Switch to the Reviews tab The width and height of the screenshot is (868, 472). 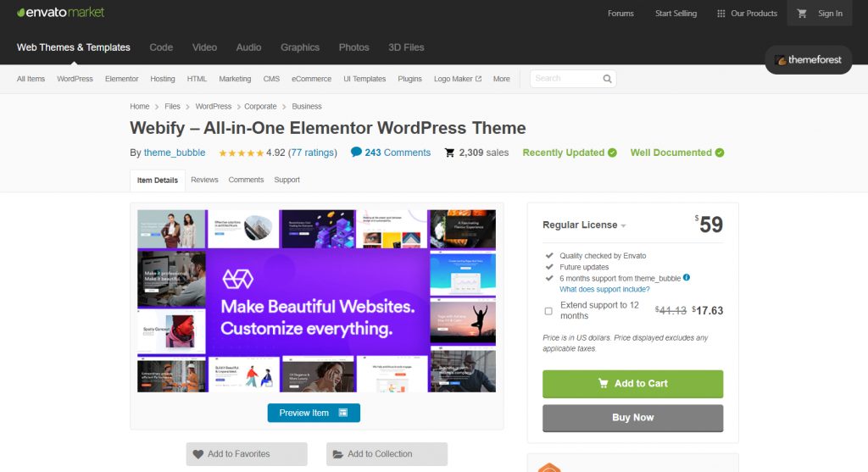coord(204,180)
